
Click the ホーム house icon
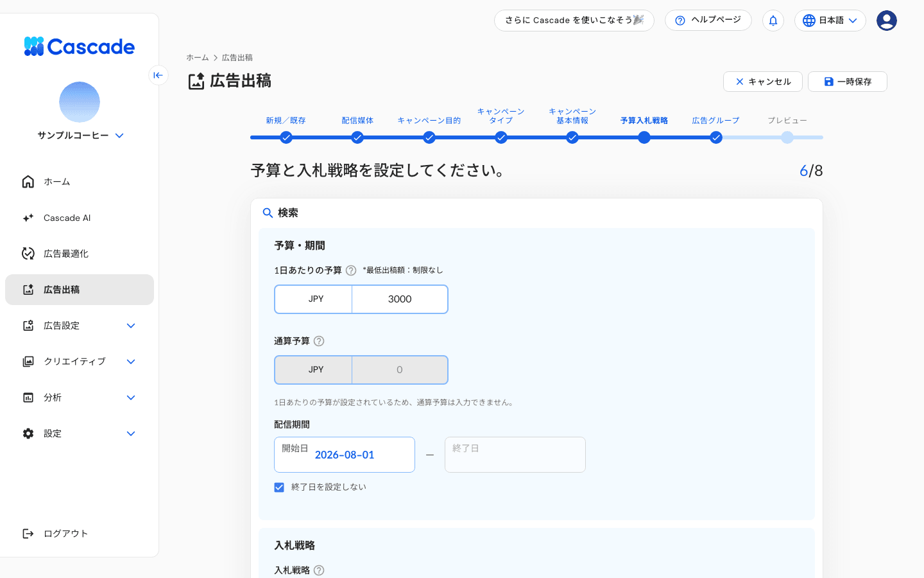point(28,182)
